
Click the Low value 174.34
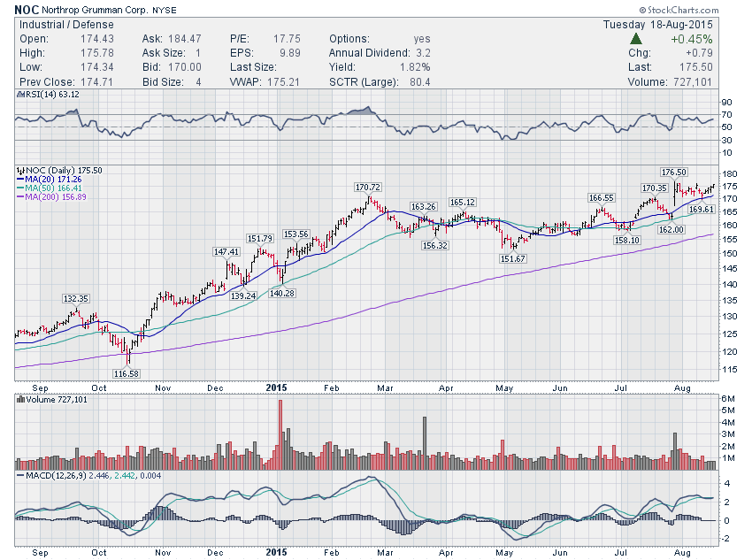97,67
